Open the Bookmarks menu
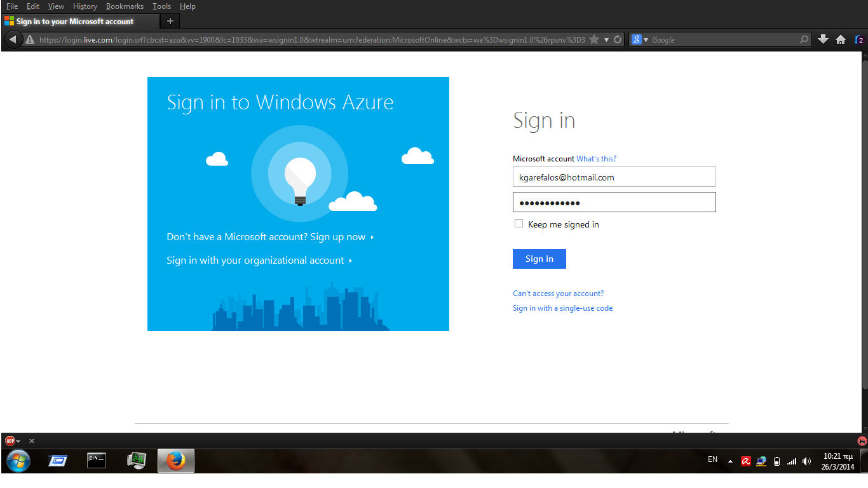Image resolution: width=868 pixels, height=488 pixels. [125, 6]
